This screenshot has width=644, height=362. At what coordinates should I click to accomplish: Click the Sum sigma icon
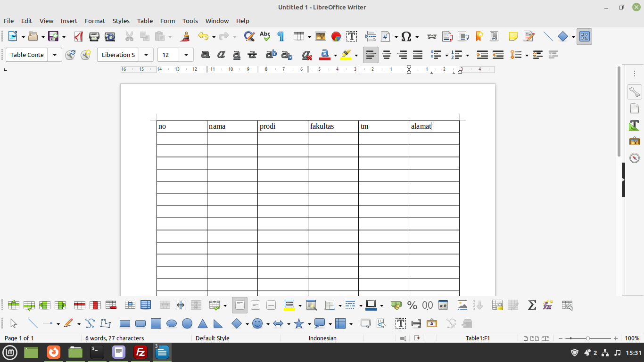[x=532, y=305]
